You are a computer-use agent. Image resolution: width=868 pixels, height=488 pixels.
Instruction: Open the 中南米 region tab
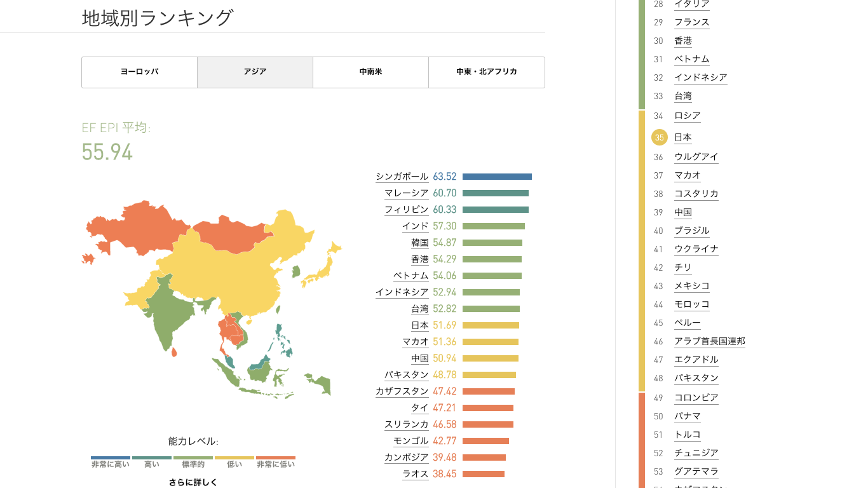pos(371,72)
